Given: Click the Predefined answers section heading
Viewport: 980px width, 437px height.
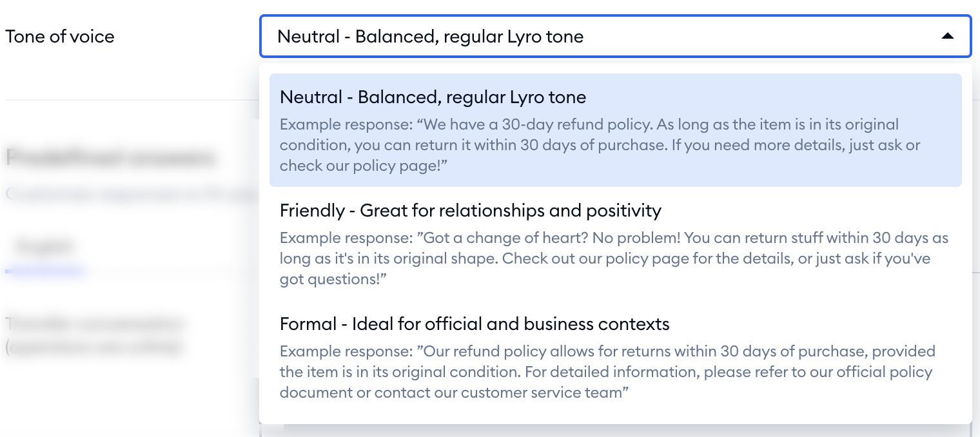Looking at the screenshot, I should 111,157.
